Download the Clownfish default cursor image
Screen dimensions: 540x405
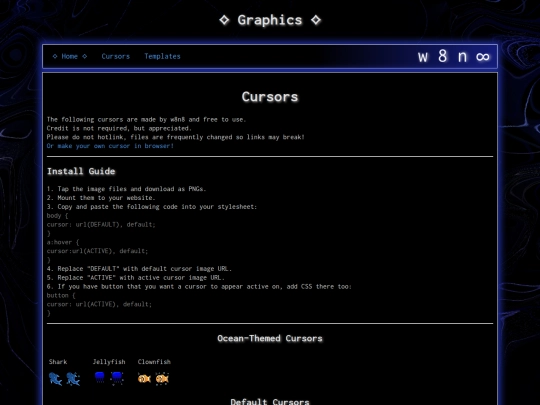(144, 379)
